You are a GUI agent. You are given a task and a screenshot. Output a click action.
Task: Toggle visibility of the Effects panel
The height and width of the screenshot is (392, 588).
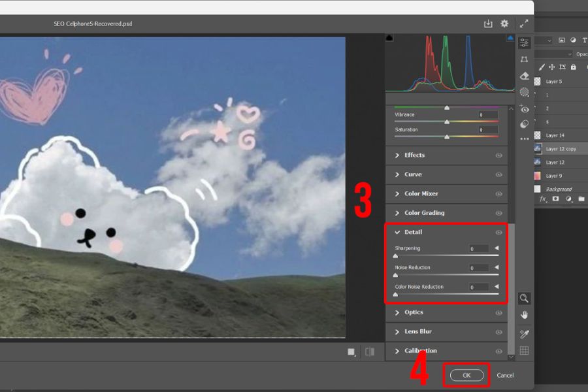pyautogui.click(x=498, y=155)
